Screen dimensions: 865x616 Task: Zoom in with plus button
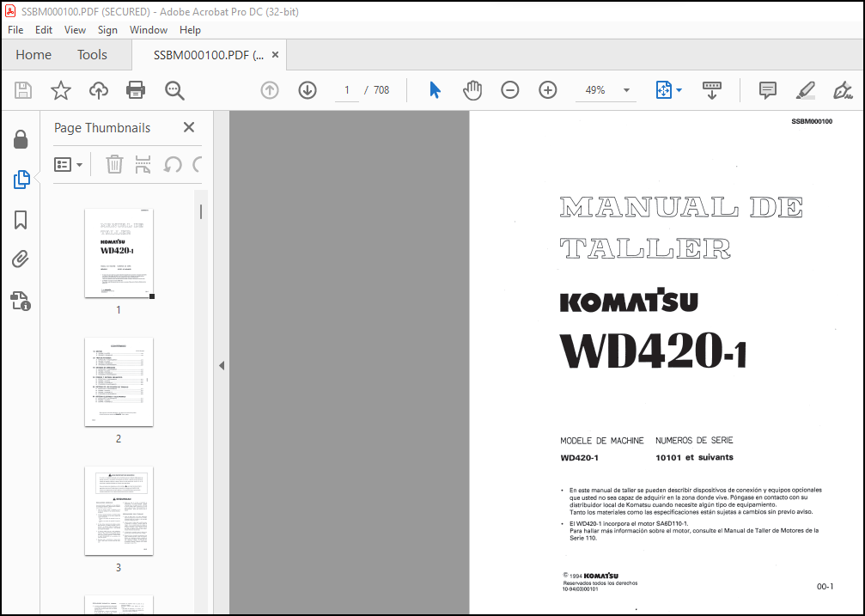(x=548, y=90)
